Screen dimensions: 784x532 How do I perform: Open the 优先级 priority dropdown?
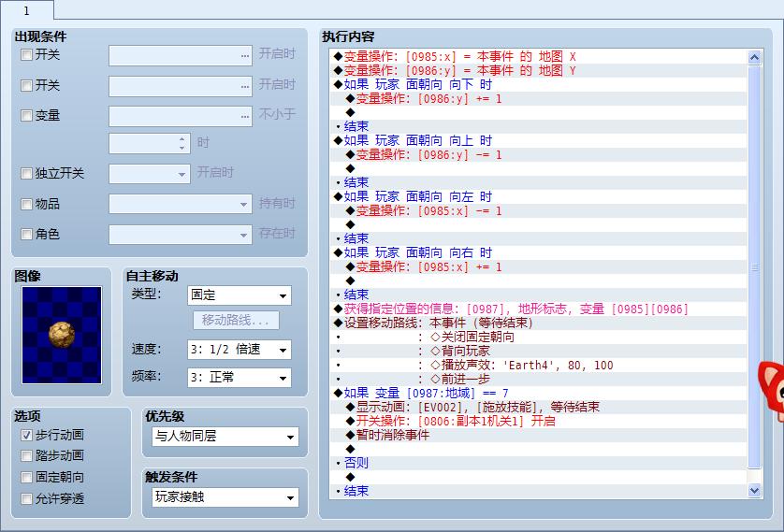coord(225,437)
